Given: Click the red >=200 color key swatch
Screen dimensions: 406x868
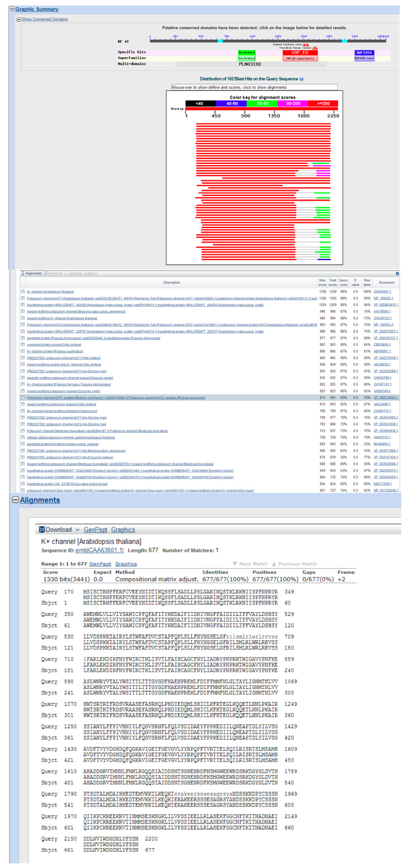Looking at the screenshot, I should click(x=323, y=103).
